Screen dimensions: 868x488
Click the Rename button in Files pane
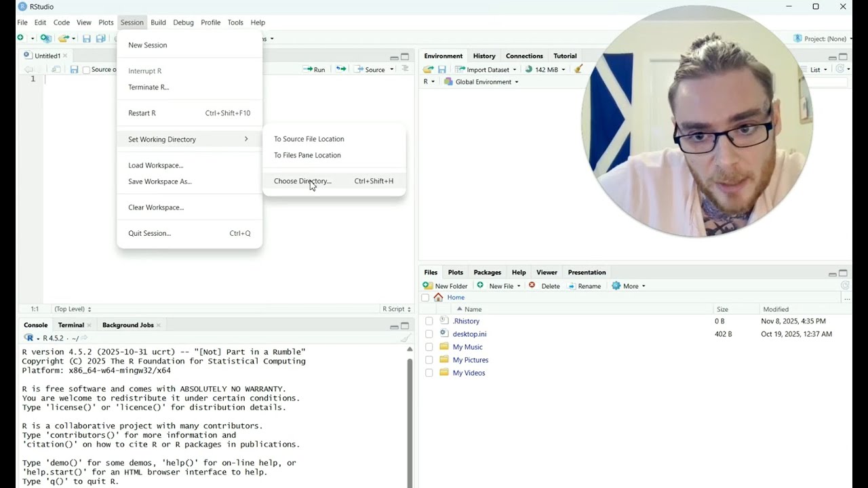584,286
